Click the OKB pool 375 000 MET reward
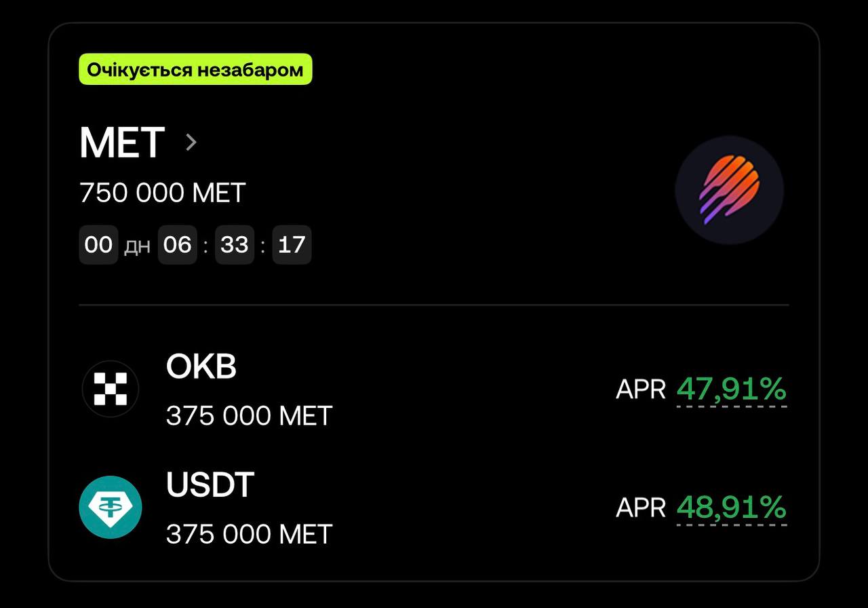The image size is (868, 608). [x=249, y=415]
